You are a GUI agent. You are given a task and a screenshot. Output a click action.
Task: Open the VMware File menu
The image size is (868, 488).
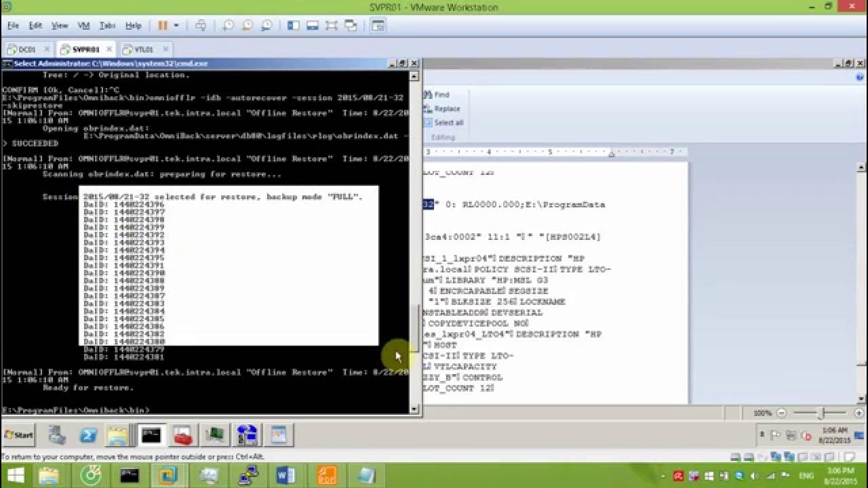pos(13,26)
